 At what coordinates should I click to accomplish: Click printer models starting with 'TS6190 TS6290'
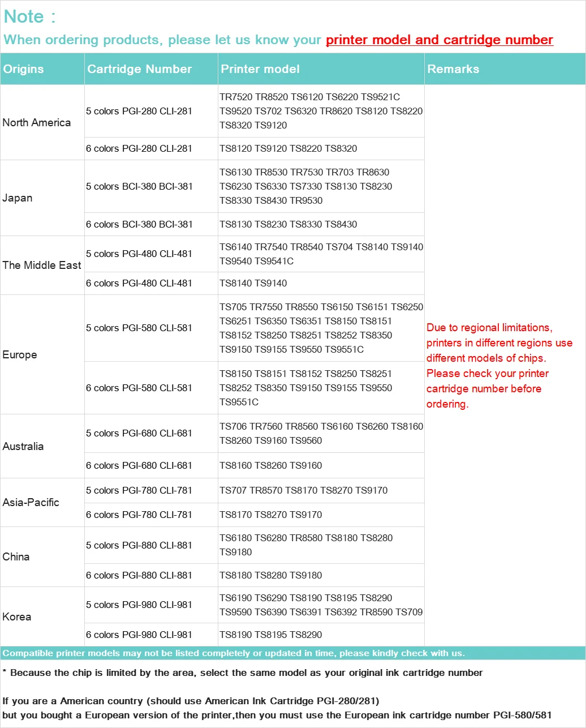[x=321, y=605]
